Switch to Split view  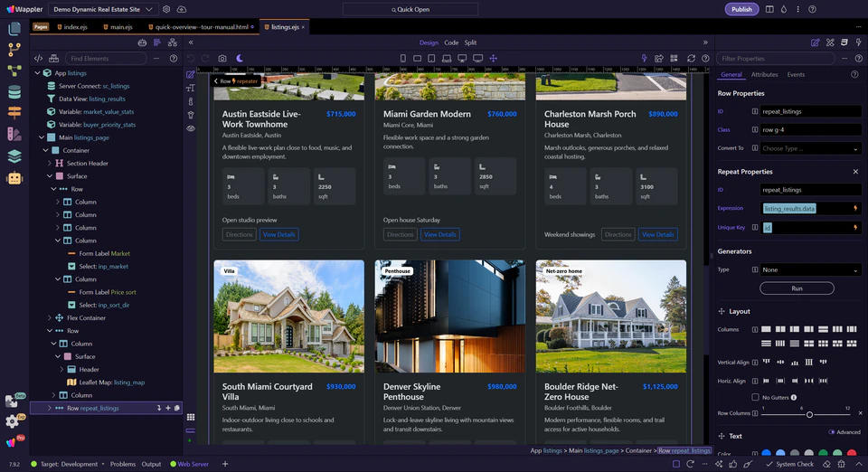[x=470, y=42]
